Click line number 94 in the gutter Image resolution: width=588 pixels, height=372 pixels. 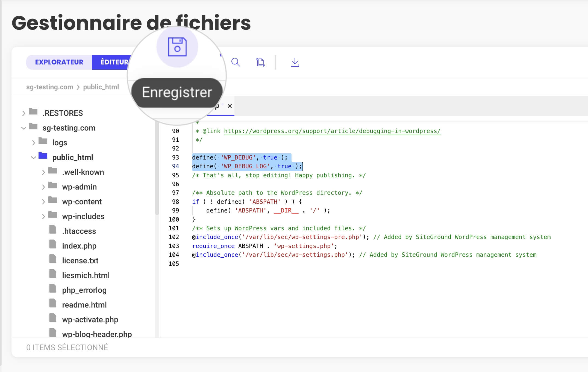click(x=175, y=166)
